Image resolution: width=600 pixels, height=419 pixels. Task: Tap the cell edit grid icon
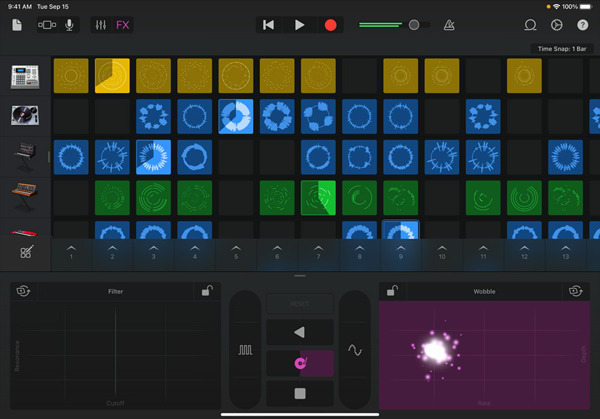coord(26,253)
